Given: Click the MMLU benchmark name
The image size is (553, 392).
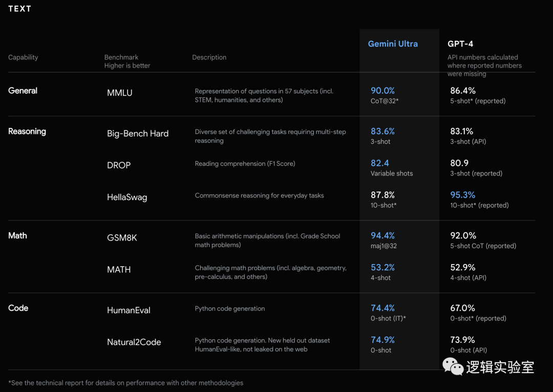Looking at the screenshot, I should (119, 93).
